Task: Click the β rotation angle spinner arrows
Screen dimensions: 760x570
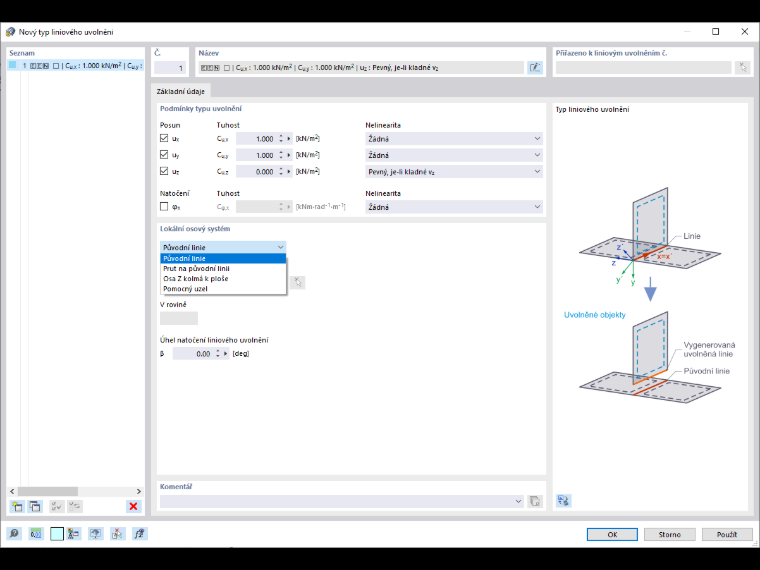Action: (218, 354)
